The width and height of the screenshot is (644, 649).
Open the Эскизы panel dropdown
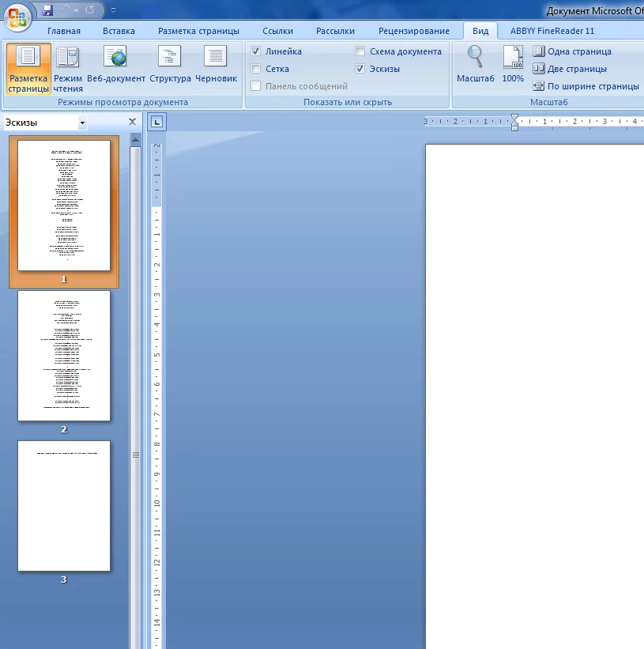82,123
